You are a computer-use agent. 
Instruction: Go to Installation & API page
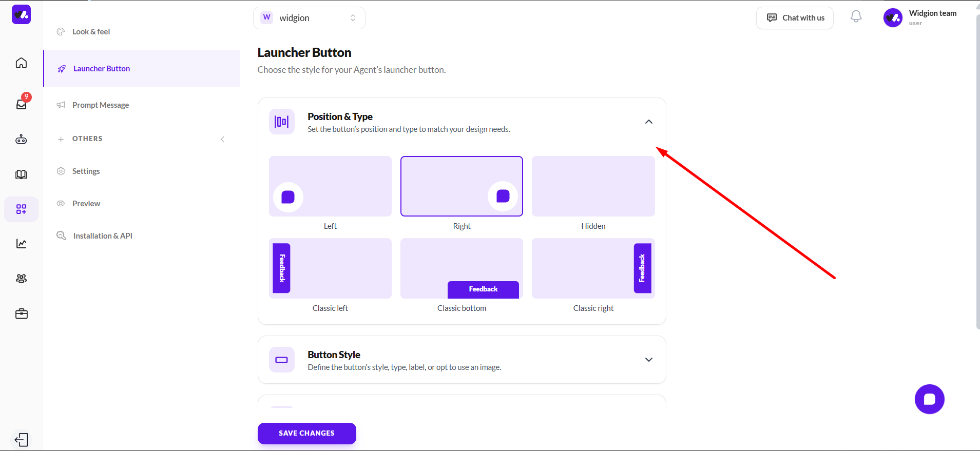coord(103,236)
